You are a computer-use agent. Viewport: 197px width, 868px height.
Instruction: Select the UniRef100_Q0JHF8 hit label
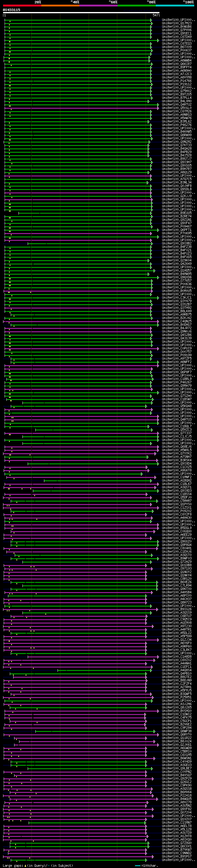pyautogui.click(x=177, y=186)
